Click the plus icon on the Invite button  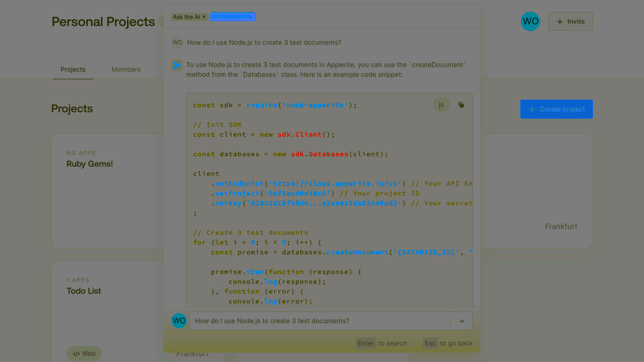(x=559, y=21)
